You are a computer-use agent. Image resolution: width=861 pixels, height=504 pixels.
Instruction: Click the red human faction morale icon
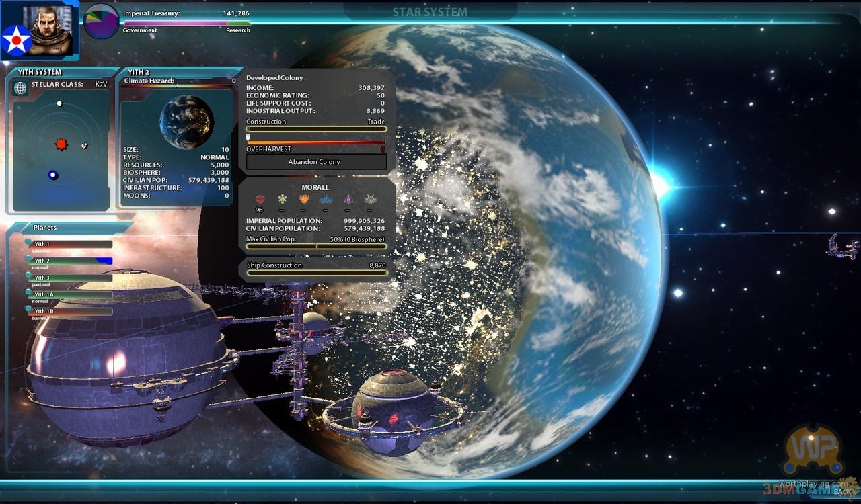[259, 199]
